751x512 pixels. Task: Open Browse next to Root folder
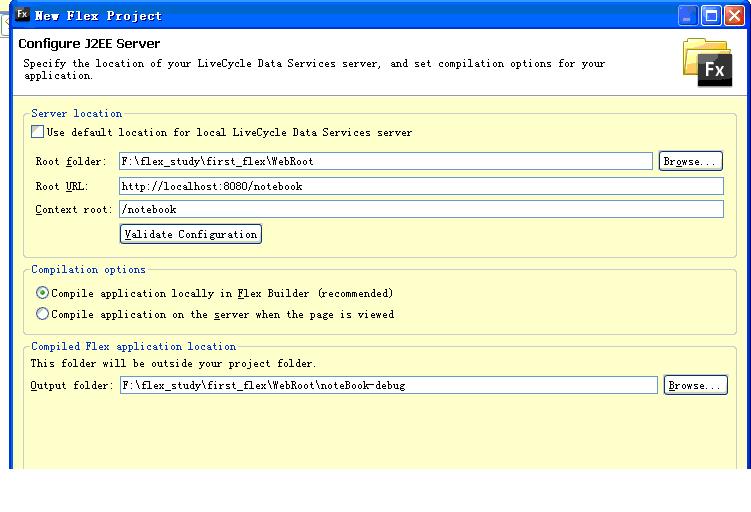click(x=690, y=161)
